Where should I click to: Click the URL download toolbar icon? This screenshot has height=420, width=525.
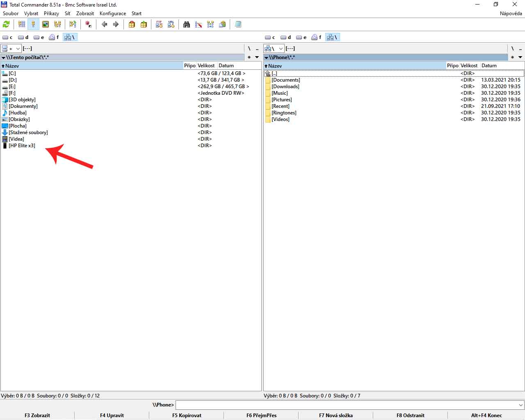point(171,25)
